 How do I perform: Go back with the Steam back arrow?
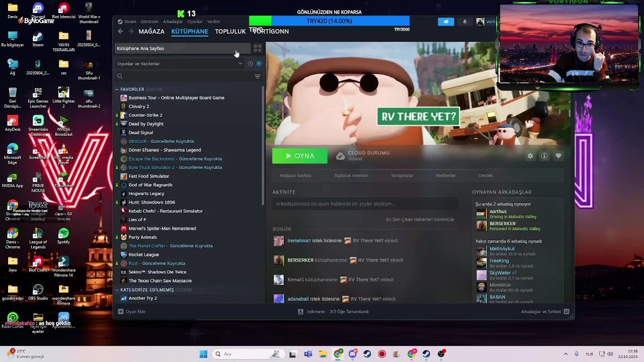(x=120, y=31)
